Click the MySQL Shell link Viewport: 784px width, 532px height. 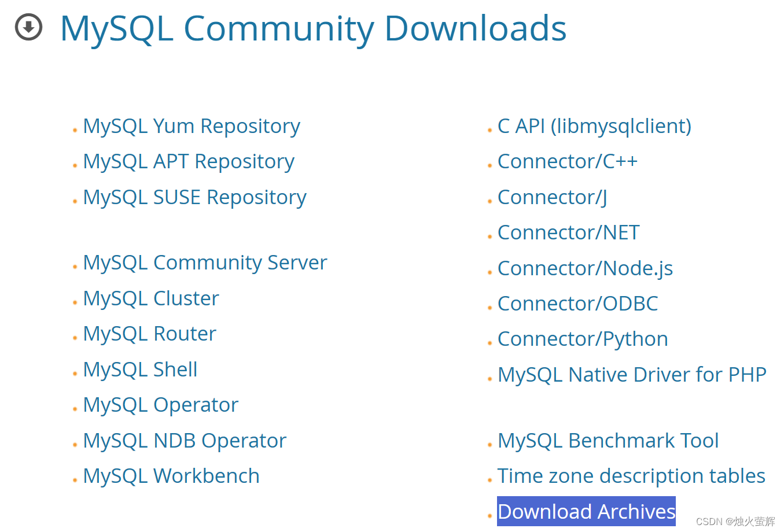point(141,370)
